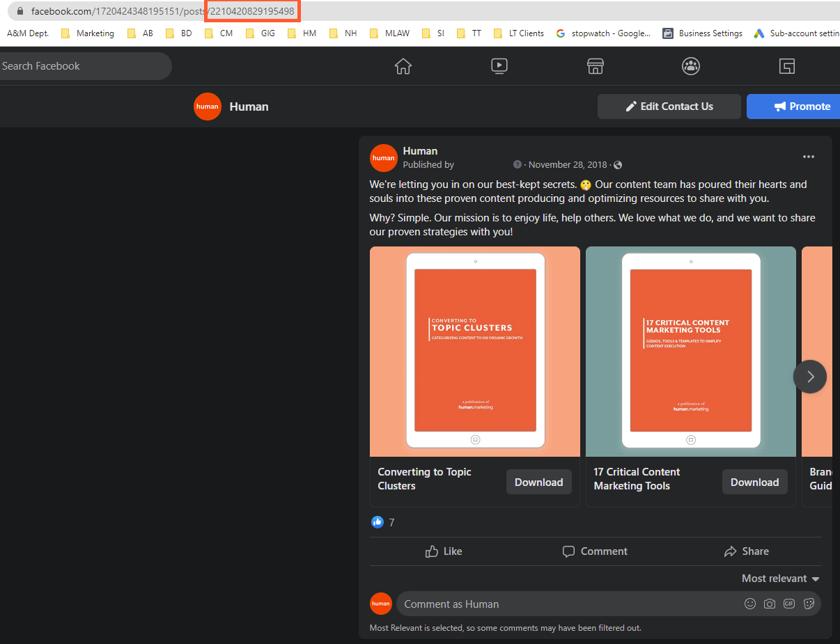Screen dimensions: 840x644
Task: Open the Business Settings bookmark
Action: [x=702, y=33]
